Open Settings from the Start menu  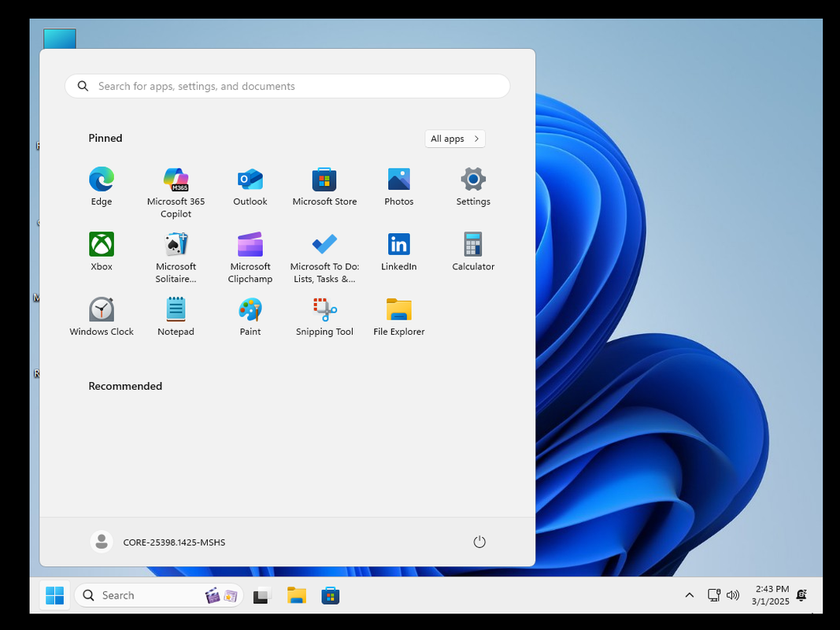(473, 187)
